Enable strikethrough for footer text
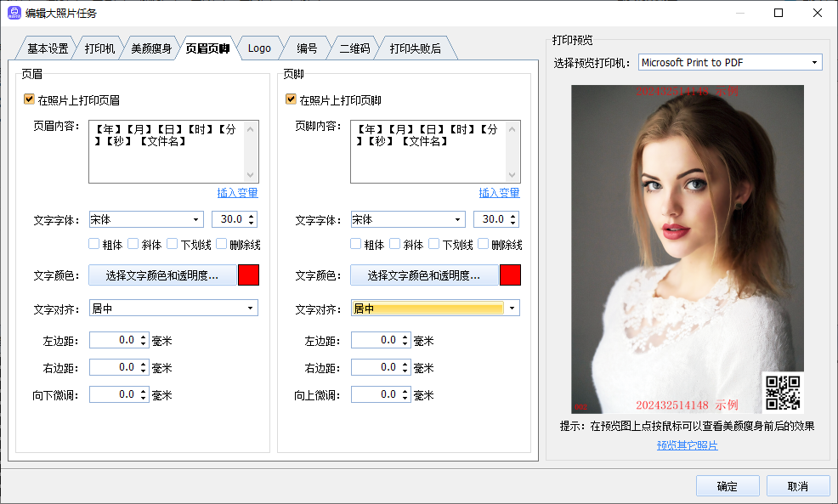Image resolution: width=838 pixels, height=504 pixels. pyautogui.click(x=484, y=245)
